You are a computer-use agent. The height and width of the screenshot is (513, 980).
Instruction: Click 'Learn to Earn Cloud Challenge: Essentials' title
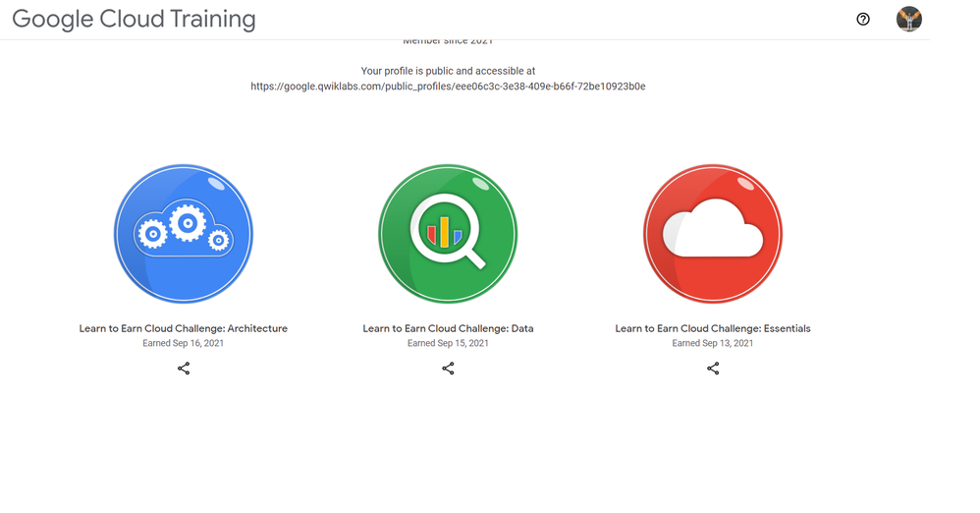click(713, 328)
